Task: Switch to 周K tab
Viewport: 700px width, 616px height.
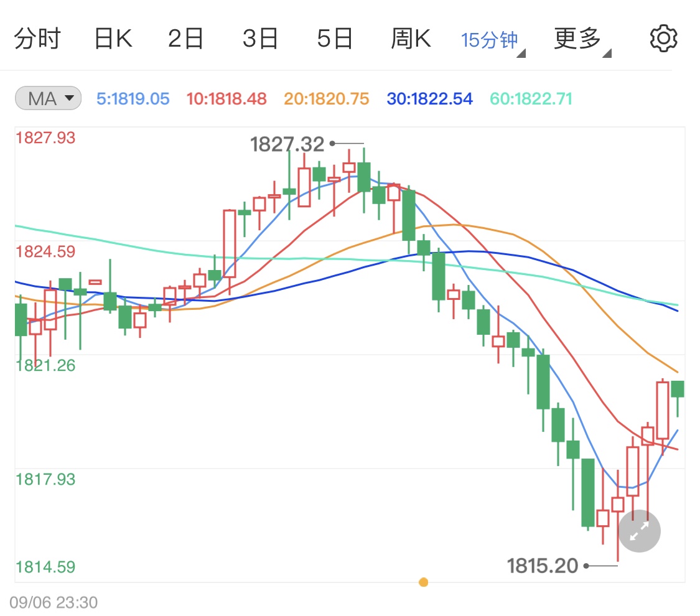Action: 411,39
